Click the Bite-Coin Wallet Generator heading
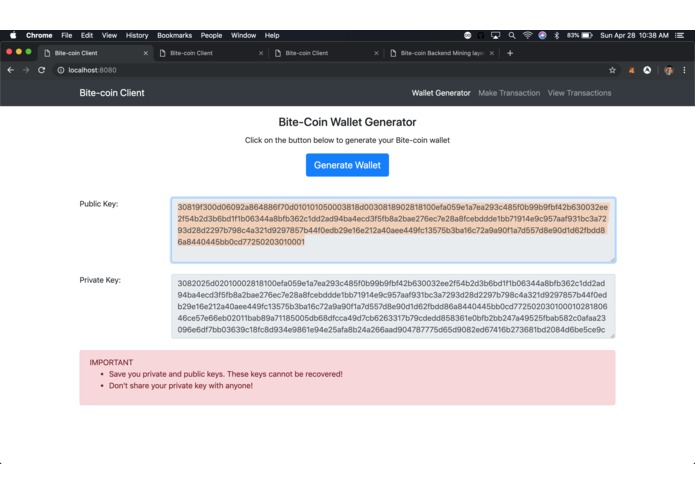Screen dimensions: 695x494 pyautogui.click(x=347, y=122)
